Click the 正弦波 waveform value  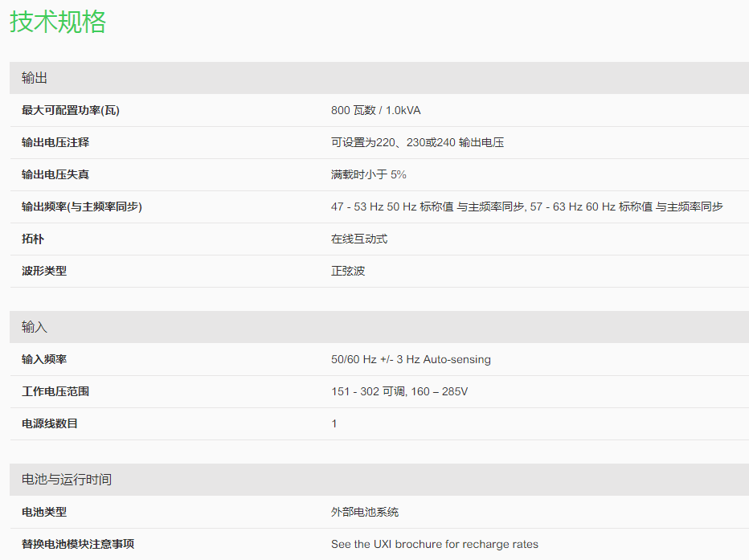tap(348, 271)
